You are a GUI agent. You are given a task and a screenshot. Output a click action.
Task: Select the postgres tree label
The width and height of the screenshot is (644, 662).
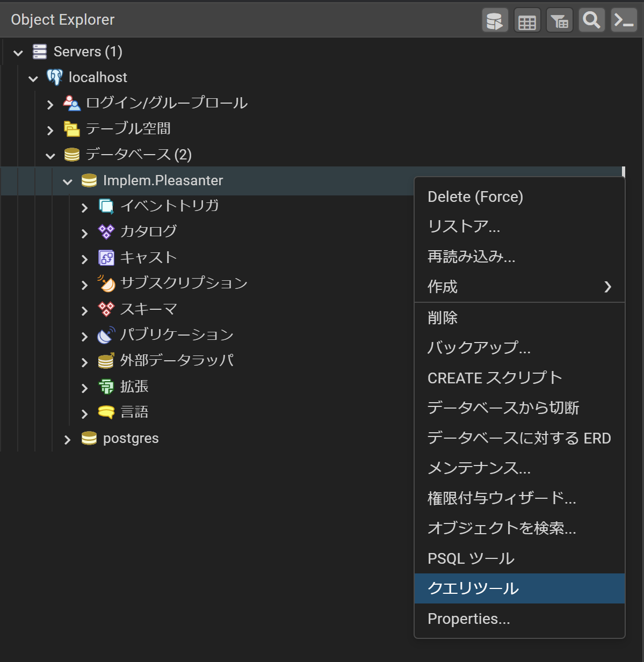[x=131, y=438]
